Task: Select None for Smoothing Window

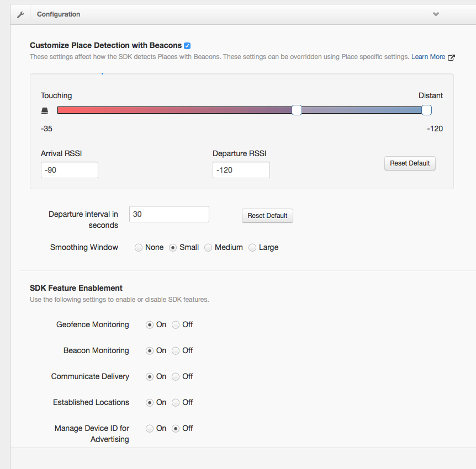Action: pyautogui.click(x=139, y=248)
